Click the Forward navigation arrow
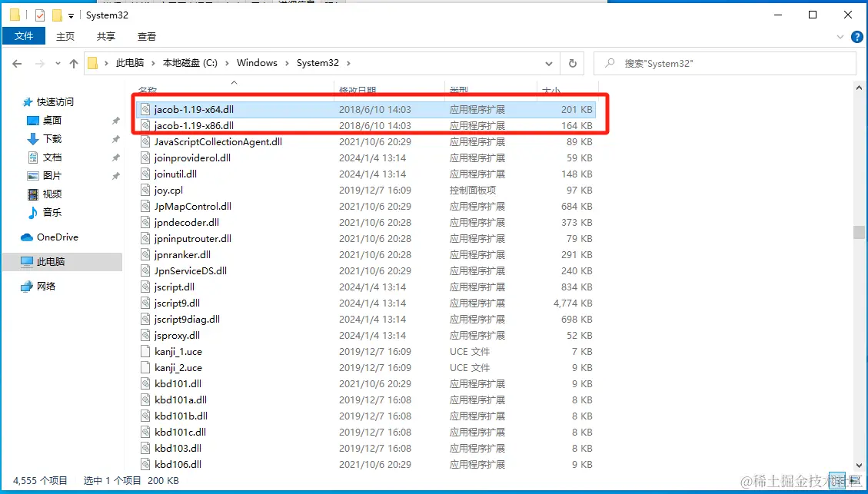Image resolution: width=868 pixels, height=494 pixels. click(40, 64)
